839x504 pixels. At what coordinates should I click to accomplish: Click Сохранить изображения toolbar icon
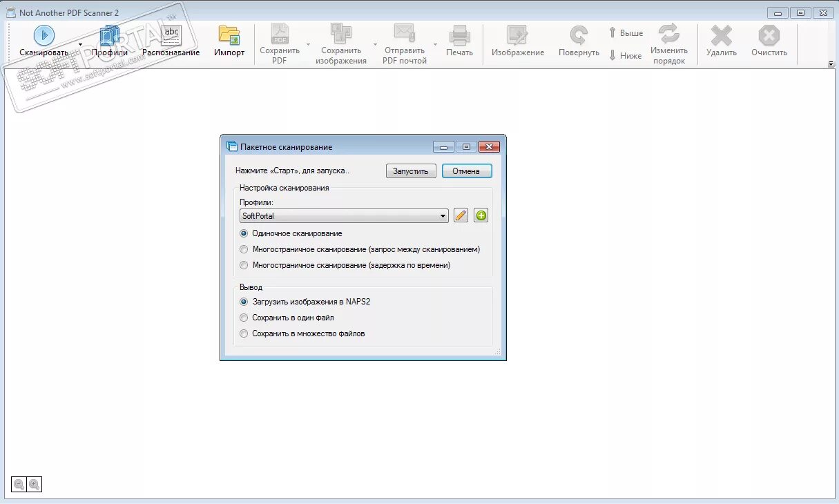click(x=341, y=34)
